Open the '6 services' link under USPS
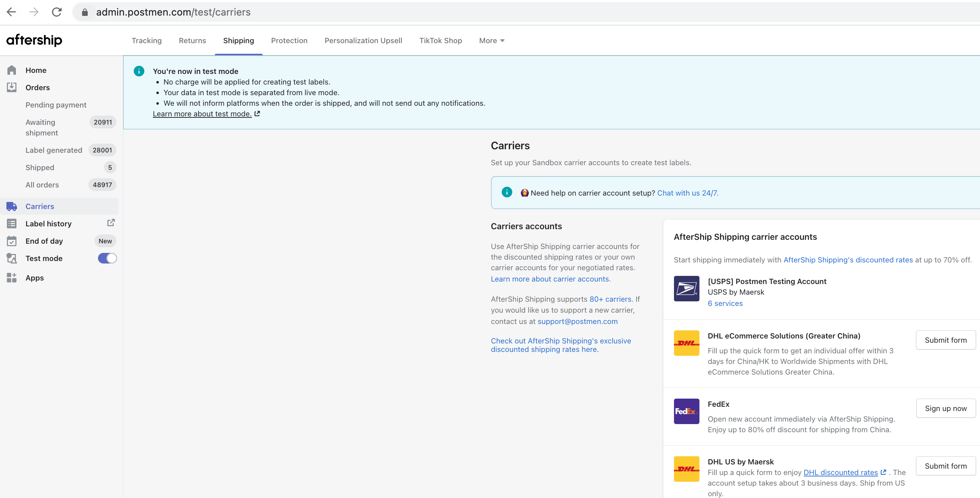Image resolution: width=980 pixels, height=498 pixels. (725, 303)
